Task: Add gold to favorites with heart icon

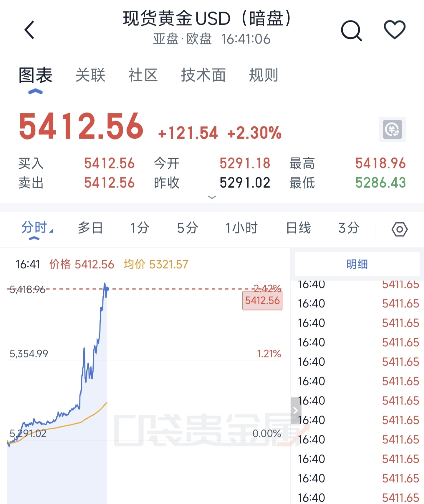Action: [x=395, y=30]
